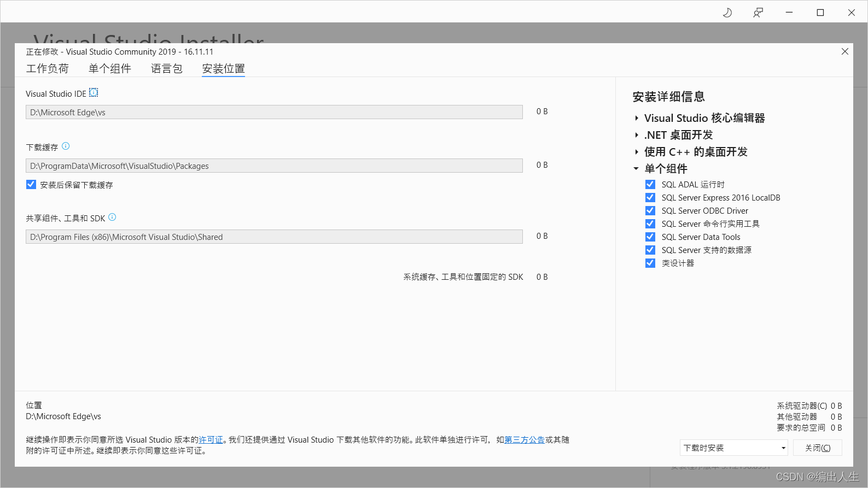Uncheck SQL Server Data Tools

(650, 237)
